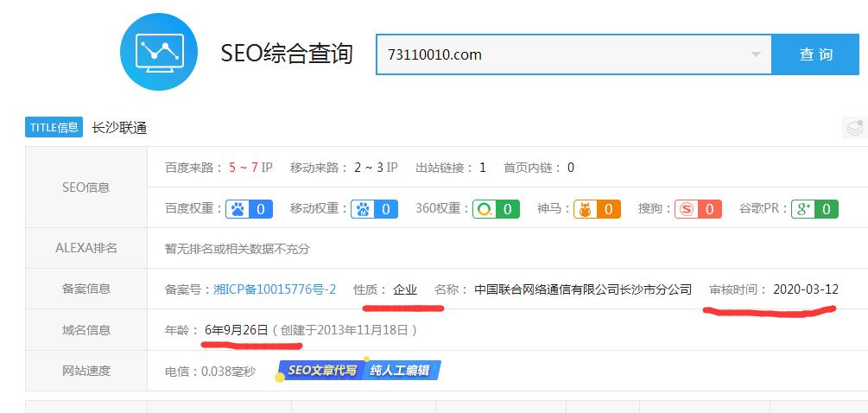Click the company name 中国联合网络通信有限公司长沙市分公司
Image resolution: width=868 pixels, height=413 pixels.
pyautogui.click(x=583, y=289)
